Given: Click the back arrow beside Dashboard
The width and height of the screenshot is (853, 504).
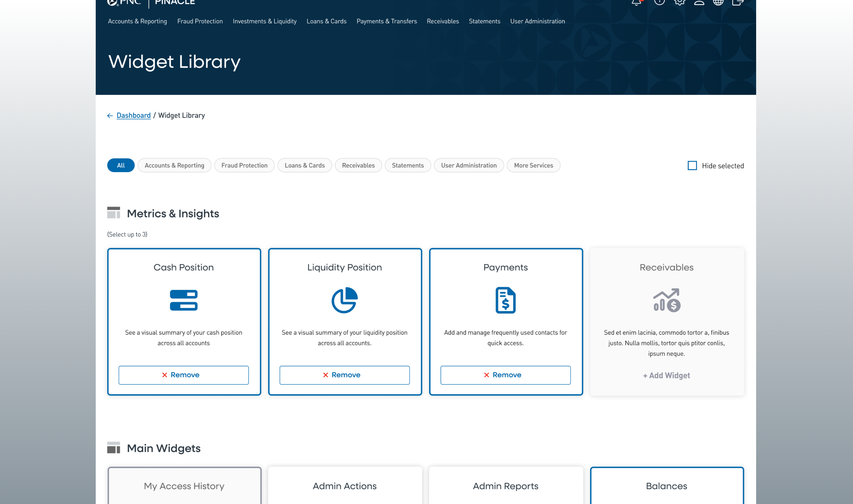Looking at the screenshot, I should tap(110, 116).
